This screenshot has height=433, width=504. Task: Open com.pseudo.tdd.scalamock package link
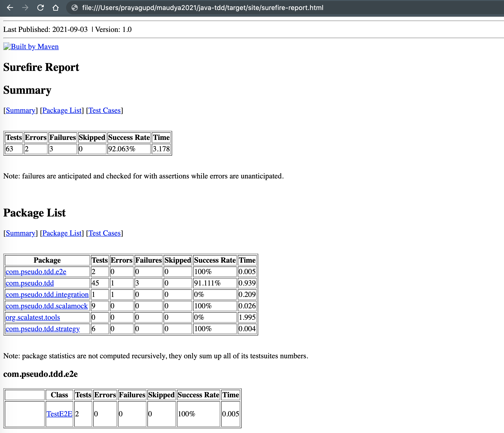[46, 306]
